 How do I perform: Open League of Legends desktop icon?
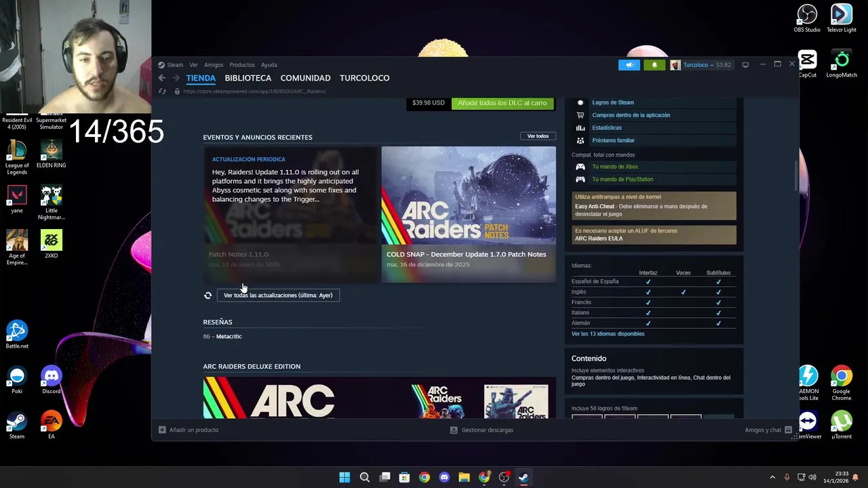17,157
